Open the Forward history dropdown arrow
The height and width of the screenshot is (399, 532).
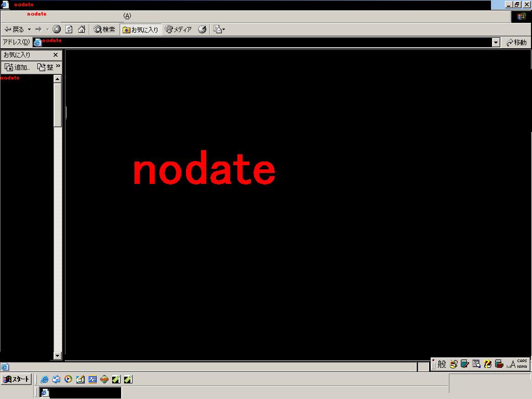[47, 30]
